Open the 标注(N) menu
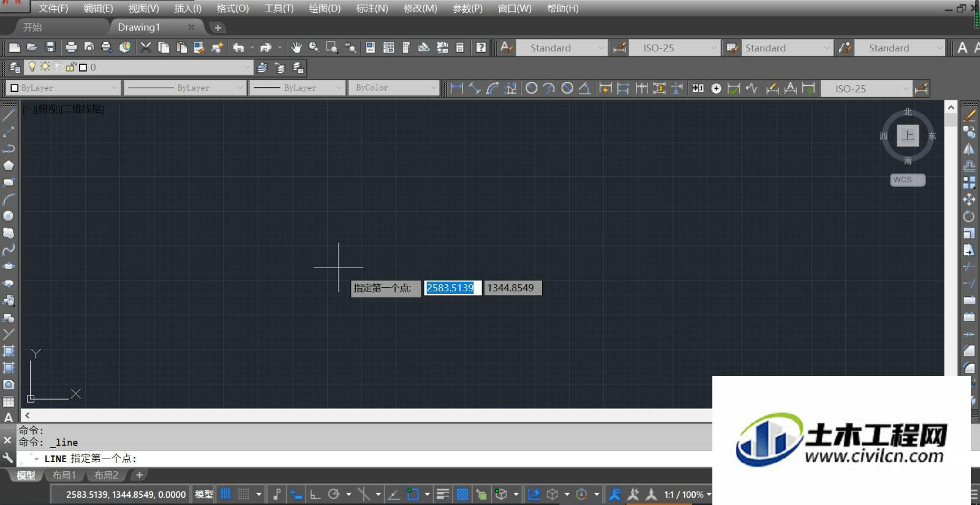Viewport: 980px width, 505px height. tap(372, 9)
